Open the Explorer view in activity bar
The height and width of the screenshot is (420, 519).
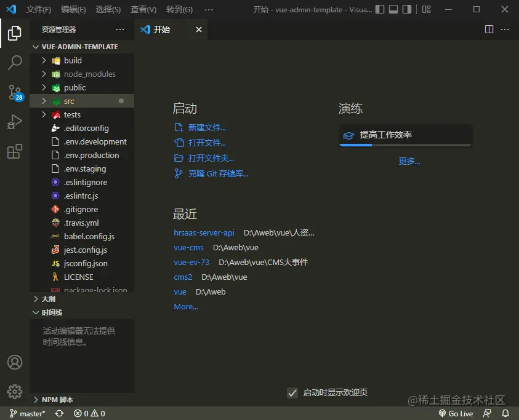point(15,33)
